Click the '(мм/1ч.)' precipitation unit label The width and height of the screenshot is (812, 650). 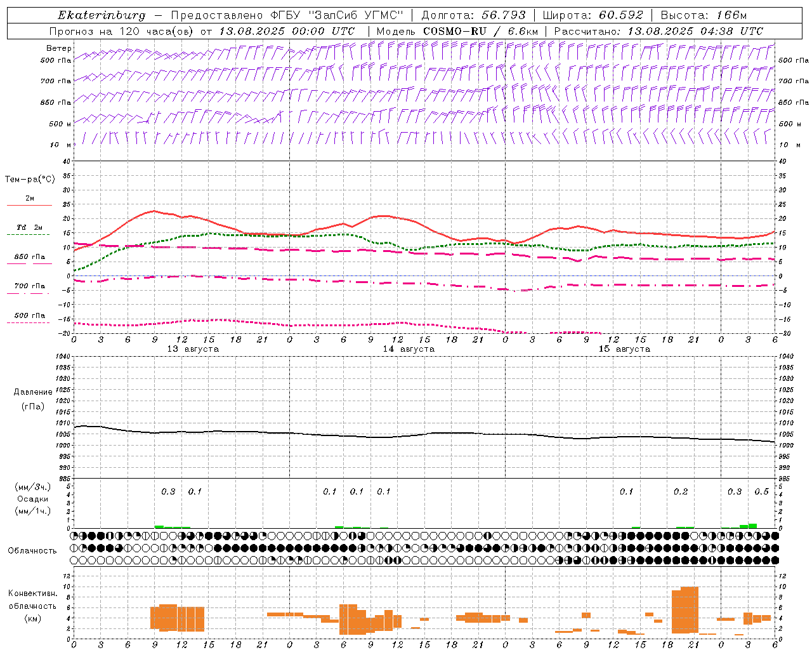[33, 510]
